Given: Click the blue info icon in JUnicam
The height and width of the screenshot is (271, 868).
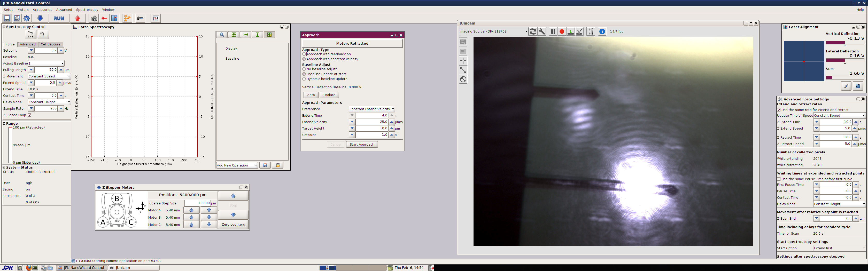Looking at the screenshot, I should (602, 32).
